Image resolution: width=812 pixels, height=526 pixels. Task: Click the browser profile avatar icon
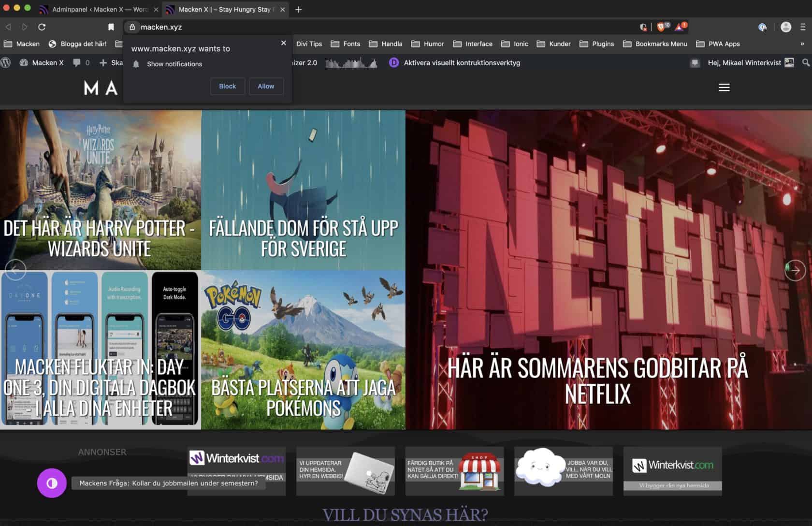(x=786, y=27)
